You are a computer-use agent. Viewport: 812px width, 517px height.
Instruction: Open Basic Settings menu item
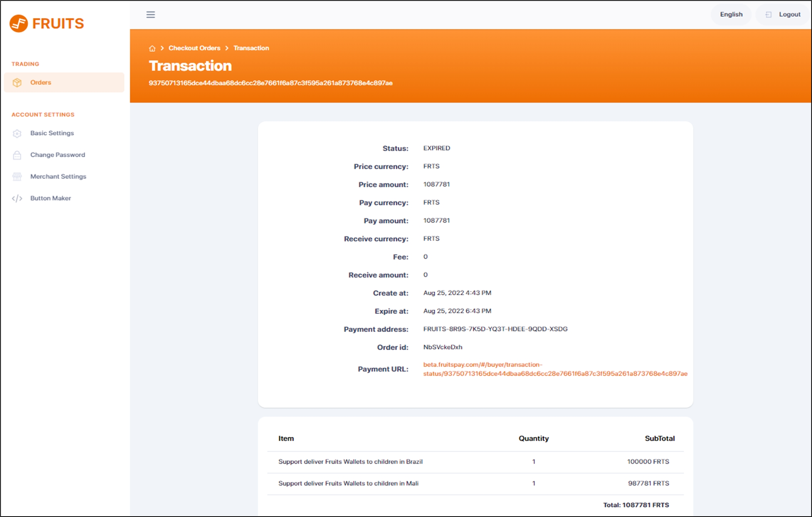pyautogui.click(x=52, y=133)
